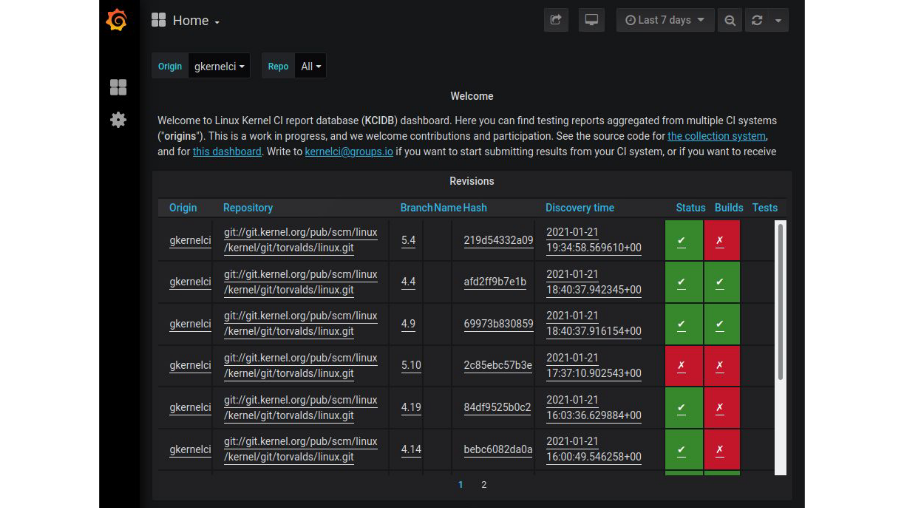Click branch 4.9 cell
The image size is (904, 508).
408,324
